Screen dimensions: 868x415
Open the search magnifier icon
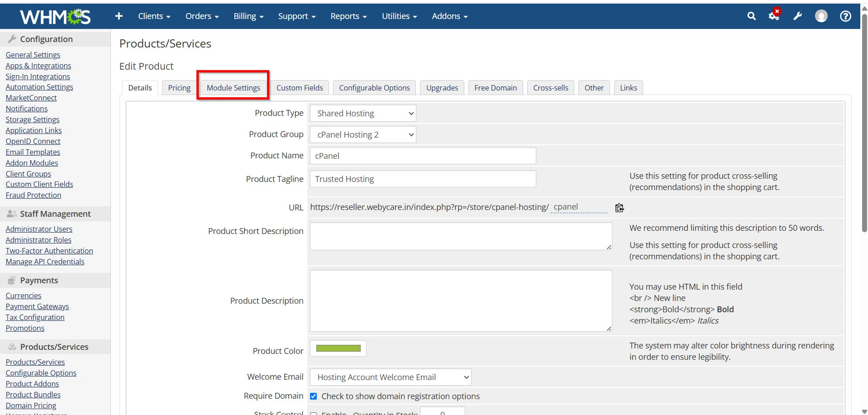coord(751,16)
